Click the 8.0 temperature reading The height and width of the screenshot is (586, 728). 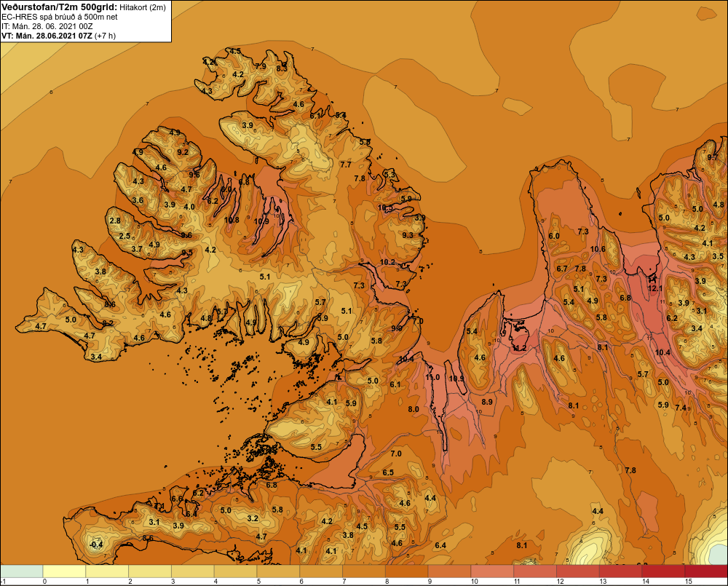414,409
